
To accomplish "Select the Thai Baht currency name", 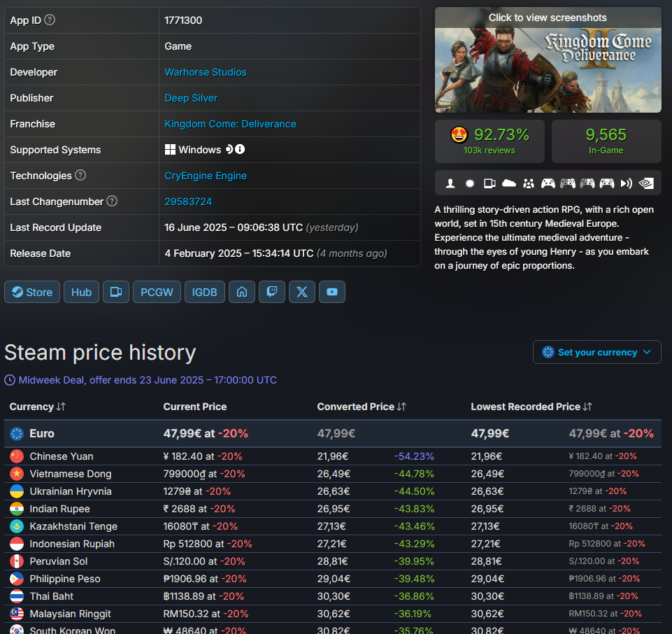I will tap(52, 596).
